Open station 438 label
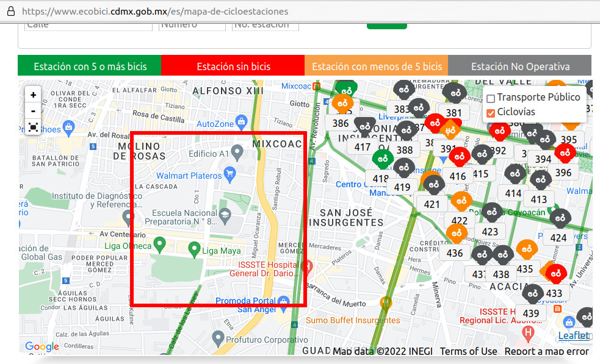Image resolution: width=600 pixels, height=364 pixels. pos(501,274)
